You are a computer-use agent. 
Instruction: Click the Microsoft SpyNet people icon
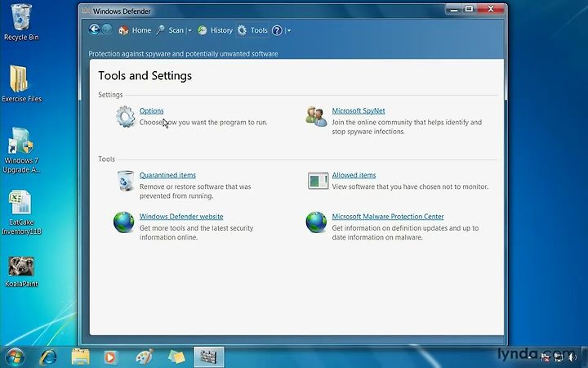coord(316,117)
